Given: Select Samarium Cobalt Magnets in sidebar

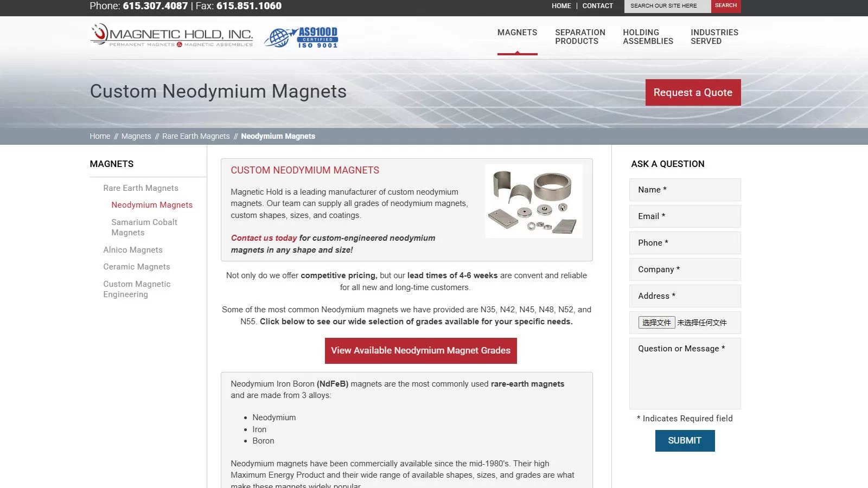Looking at the screenshot, I should click(x=144, y=227).
